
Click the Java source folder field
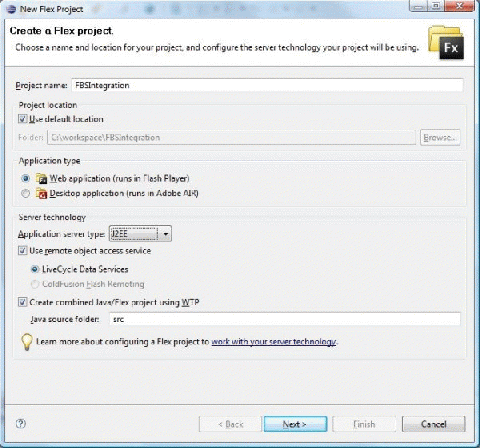click(285, 319)
